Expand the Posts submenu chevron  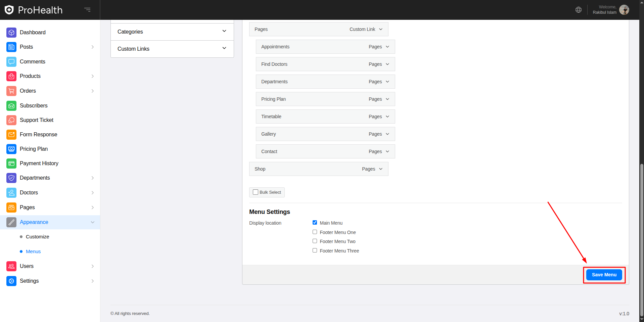pyautogui.click(x=93, y=47)
